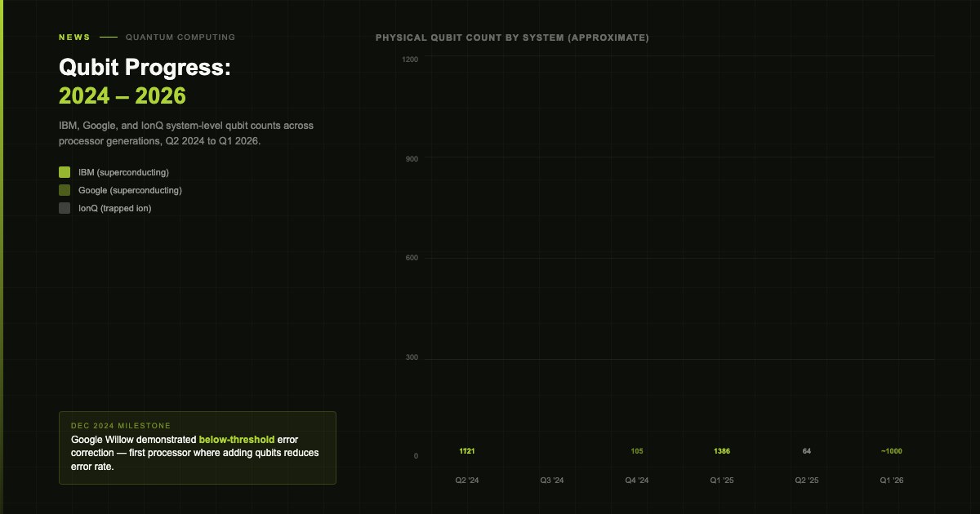Click the Physical Qubit Count chart title
This screenshot has width=980, height=514.
point(512,38)
